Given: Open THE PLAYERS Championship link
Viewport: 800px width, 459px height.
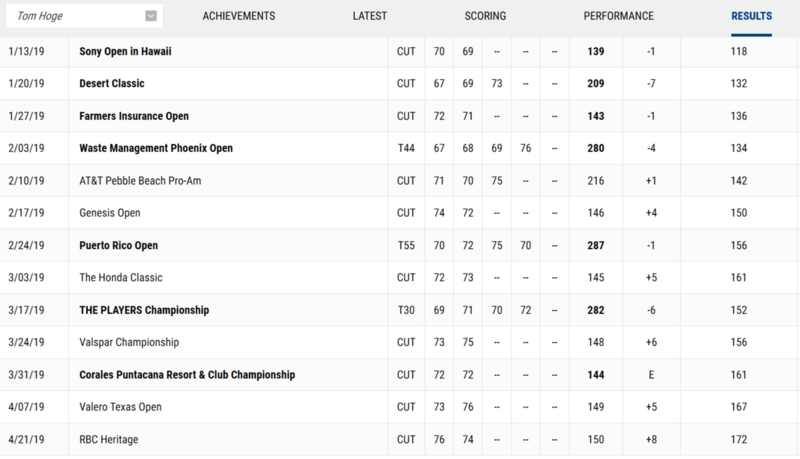Looking at the screenshot, I should pyautogui.click(x=144, y=310).
